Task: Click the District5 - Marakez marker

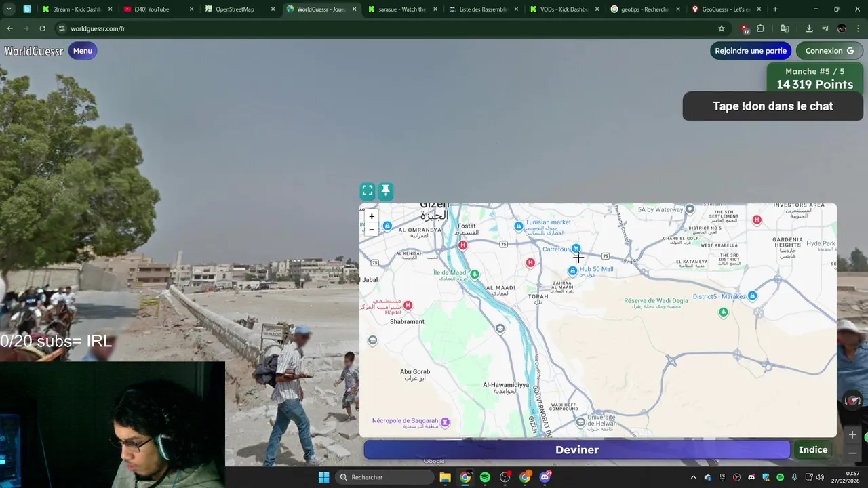Action: 752,296
